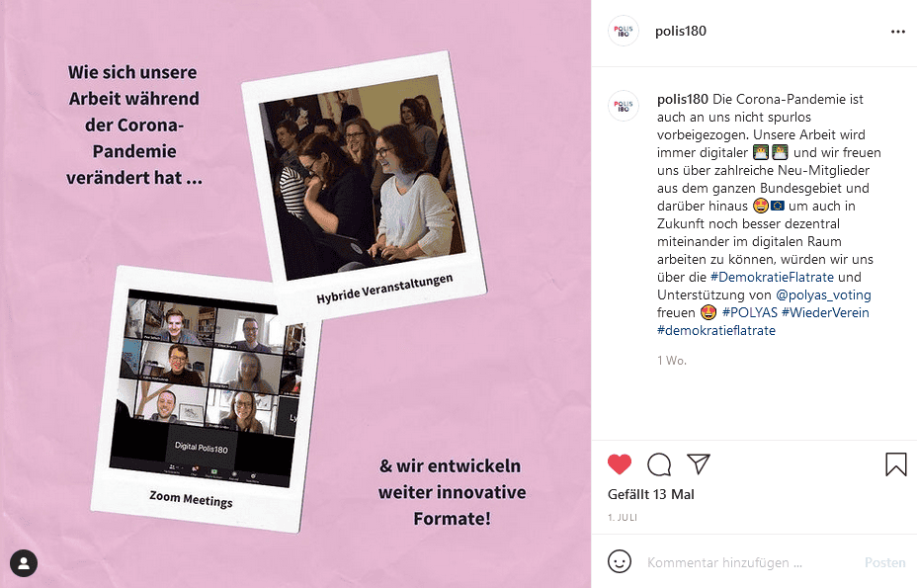View the Gefällt 13 Mal likes list
Viewport: 917px width, 588px height.
(x=651, y=494)
